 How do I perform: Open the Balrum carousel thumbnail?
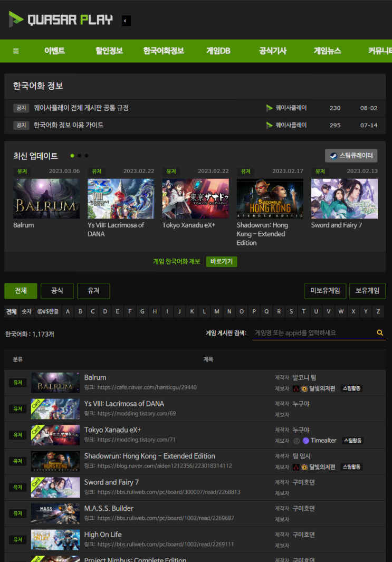click(x=46, y=198)
